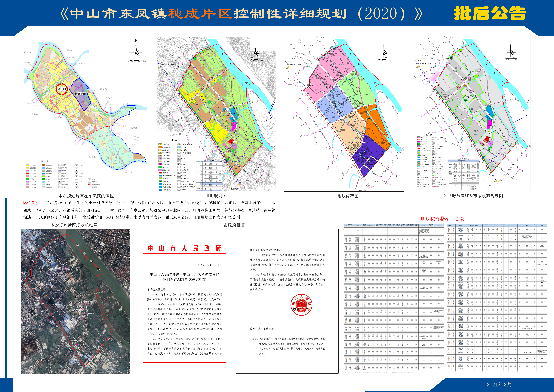Click the caption 地块编码图
The height and width of the screenshot is (392, 554).
(348, 196)
